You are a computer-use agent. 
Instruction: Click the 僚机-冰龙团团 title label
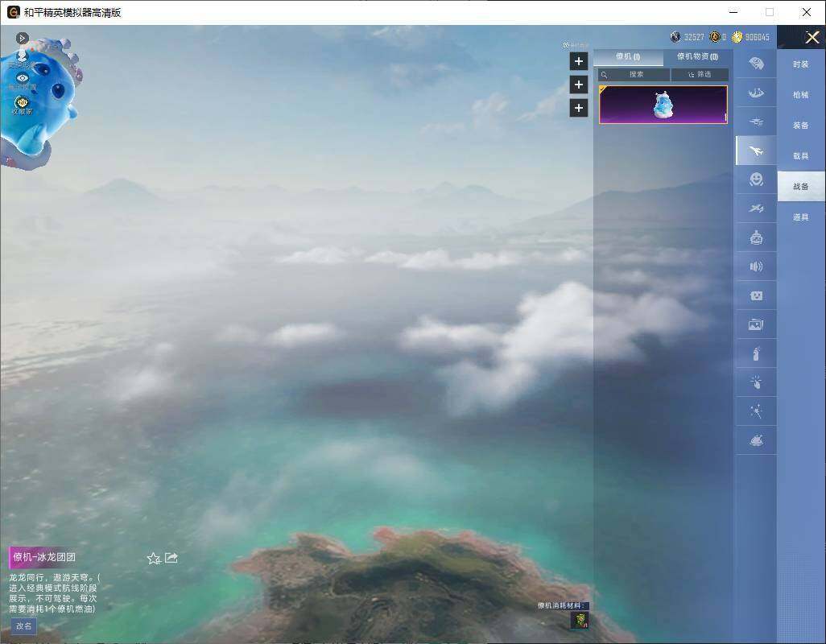click(x=44, y=557)
